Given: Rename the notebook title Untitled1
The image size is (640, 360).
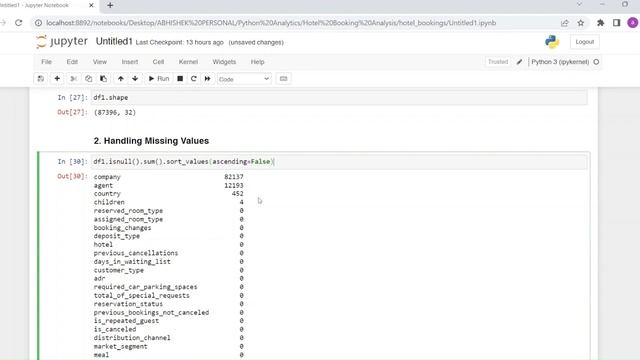Looking at the screenshot, I should tap(114, 42).
